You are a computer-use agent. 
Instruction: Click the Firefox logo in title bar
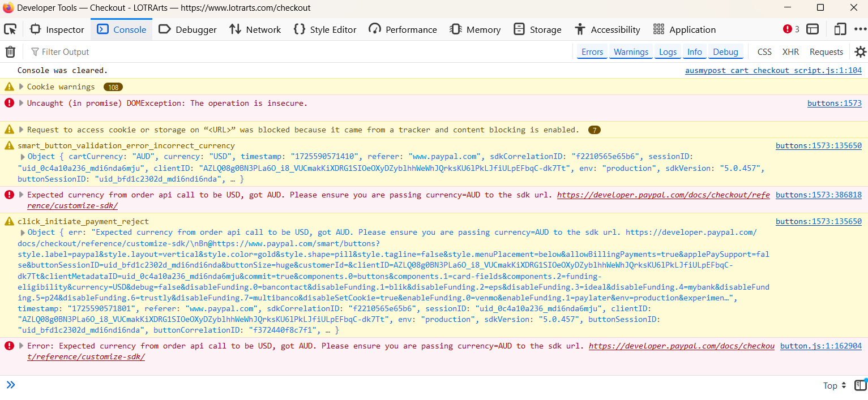point(8,8)
